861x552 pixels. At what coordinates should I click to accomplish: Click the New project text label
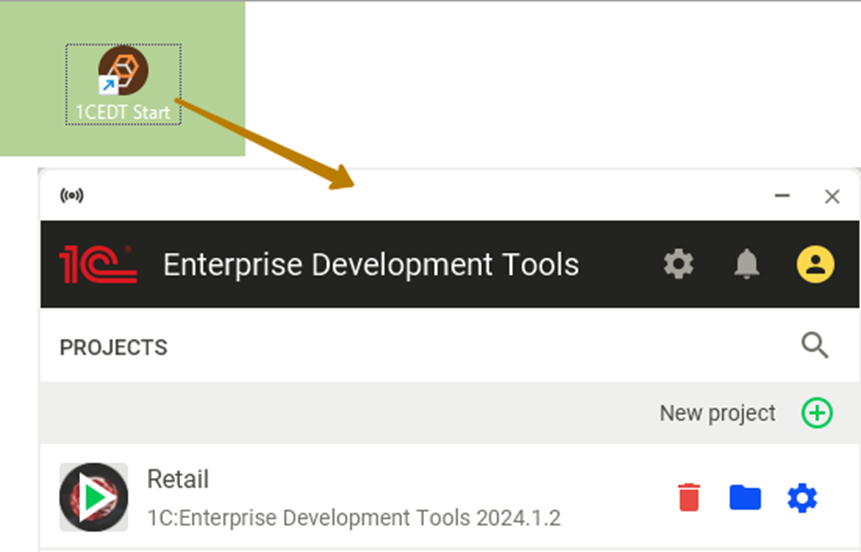[717, 413]
